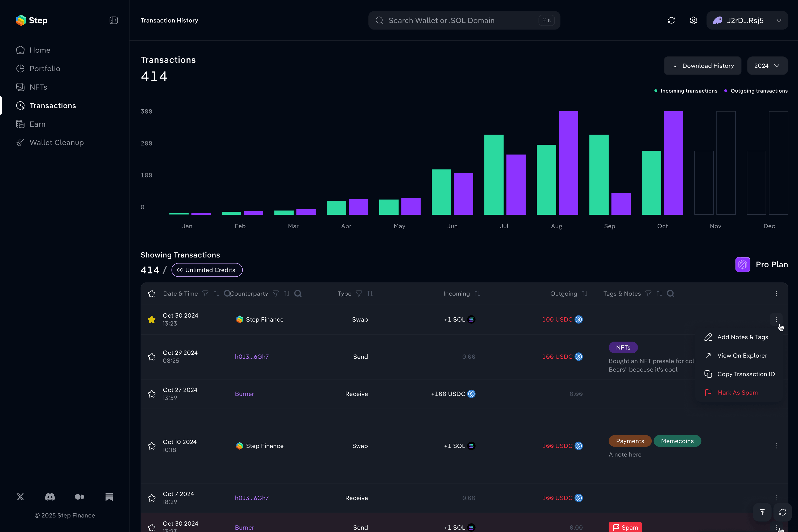Open options menu for Oct 10 2024 row
This screenshot has width=798, height=532.
(776, 446)
